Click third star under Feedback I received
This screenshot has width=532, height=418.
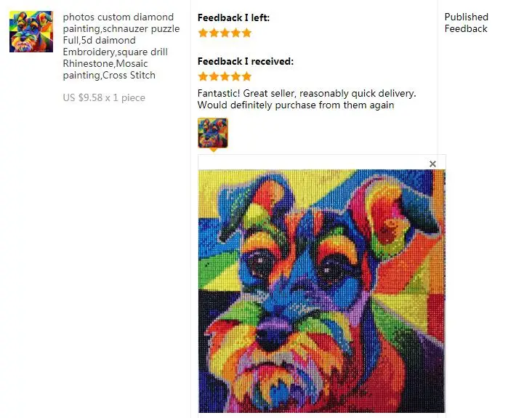[x=225, y=76]
